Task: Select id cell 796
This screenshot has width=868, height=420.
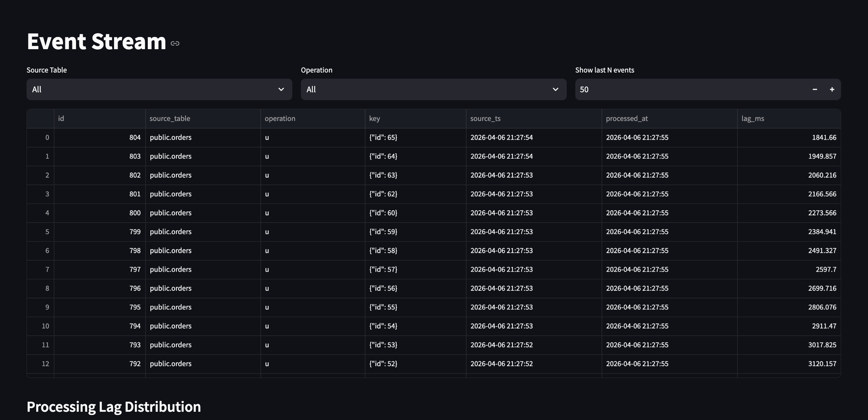Action: tap(100, 288)
